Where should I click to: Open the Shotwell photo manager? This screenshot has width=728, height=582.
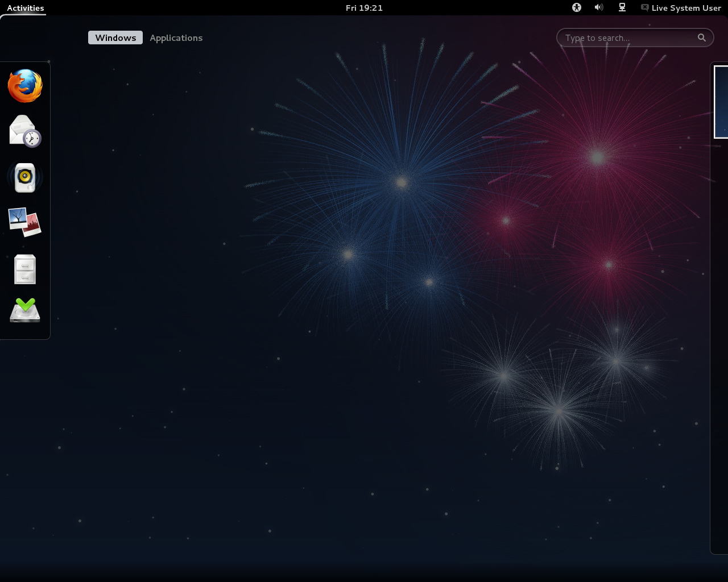pos(24,222)
